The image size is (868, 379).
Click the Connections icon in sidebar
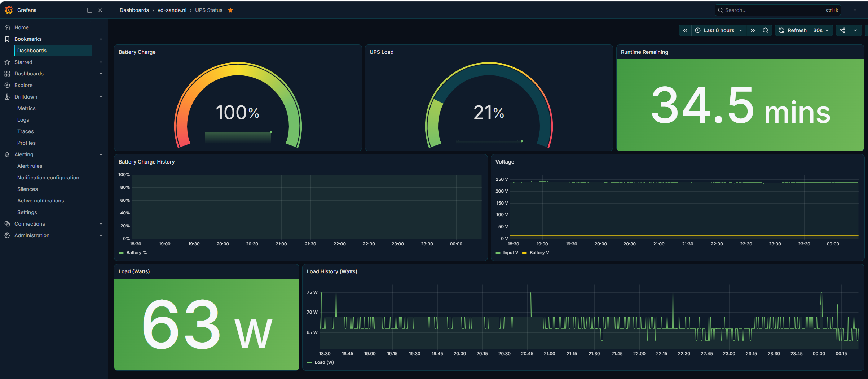coord(7,224)
